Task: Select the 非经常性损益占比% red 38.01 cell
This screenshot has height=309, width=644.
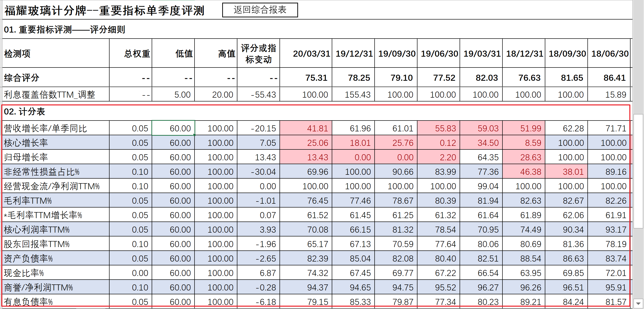Action: (x=573, y=172)
